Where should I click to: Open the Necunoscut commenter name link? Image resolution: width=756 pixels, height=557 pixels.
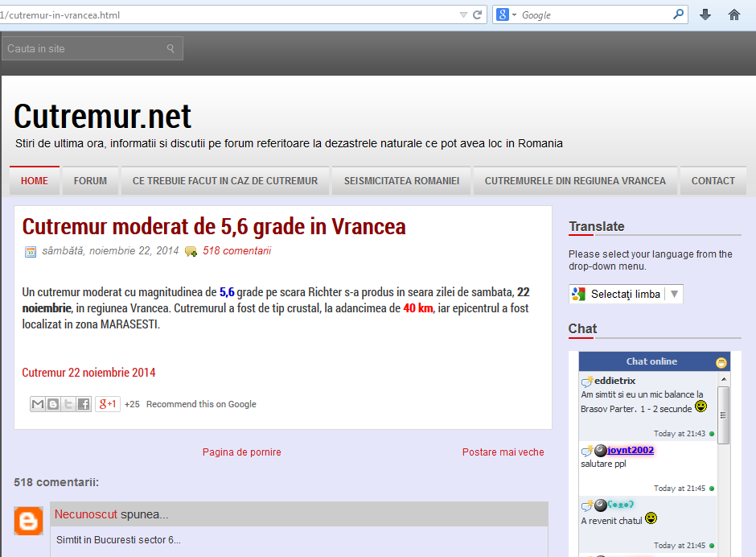[x=86, y=514]
